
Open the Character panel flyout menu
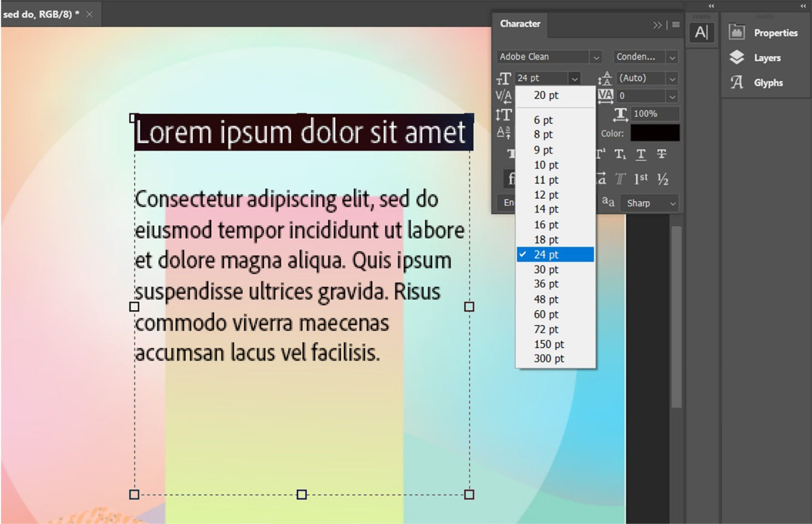click(675, 25)
